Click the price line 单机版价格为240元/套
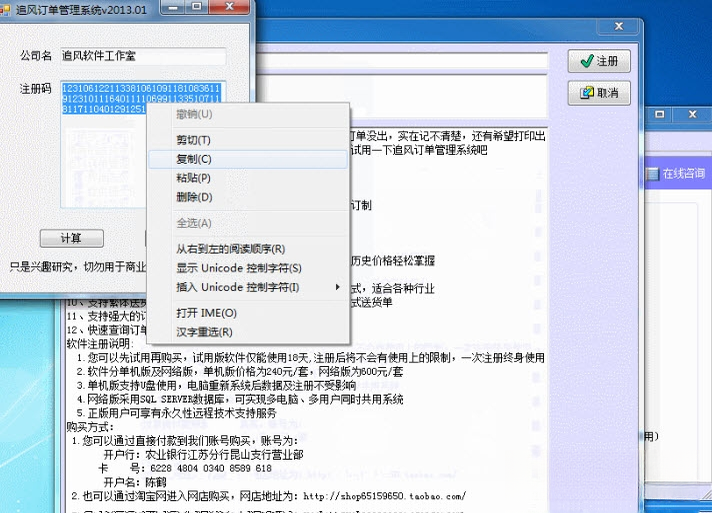Viewport: 712px width, 513px height. (x=240, y=372)
